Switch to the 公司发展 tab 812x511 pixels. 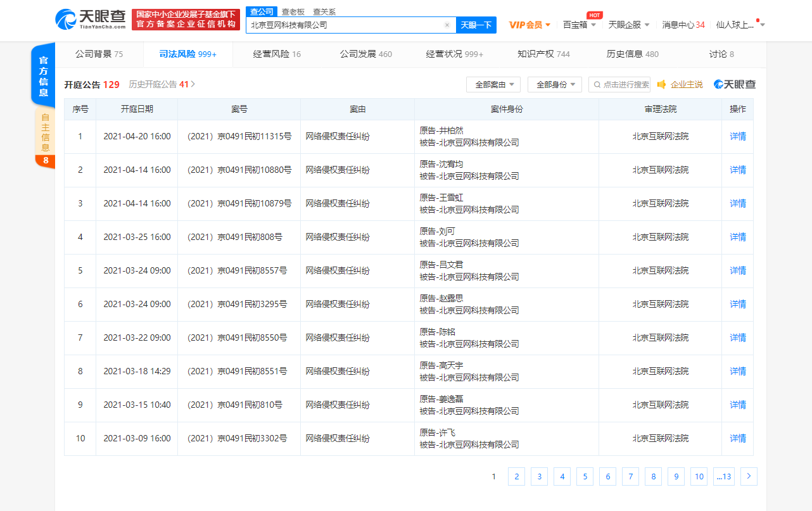(x=365, y=54)
